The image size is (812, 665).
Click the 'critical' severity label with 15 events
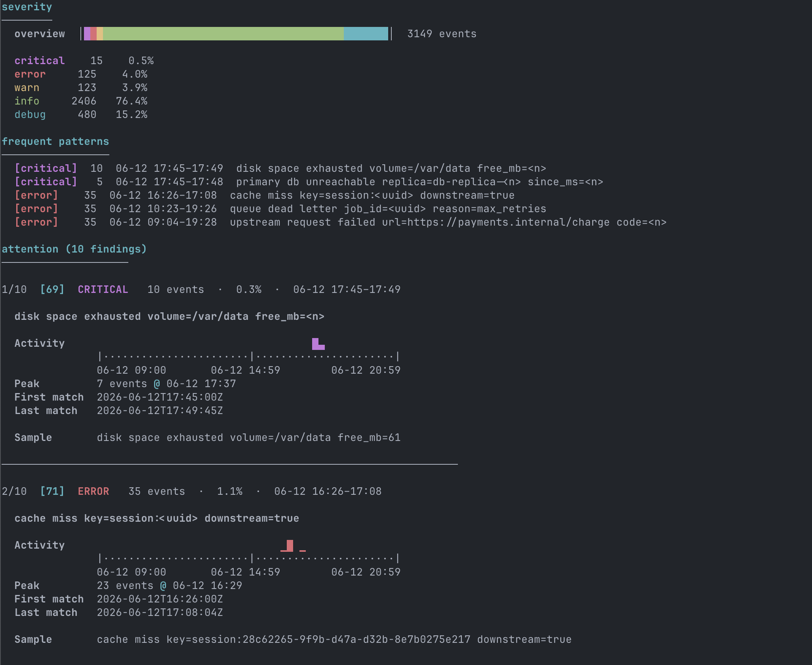[40, 61]
